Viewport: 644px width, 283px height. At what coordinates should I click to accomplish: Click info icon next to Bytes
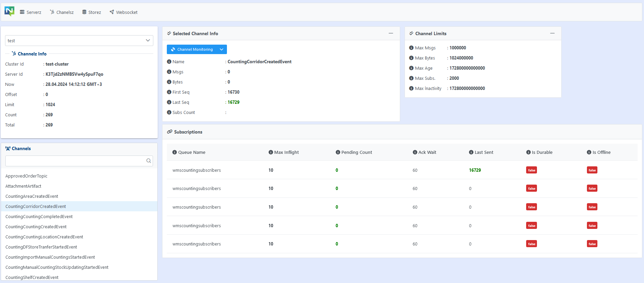(169, 82)
